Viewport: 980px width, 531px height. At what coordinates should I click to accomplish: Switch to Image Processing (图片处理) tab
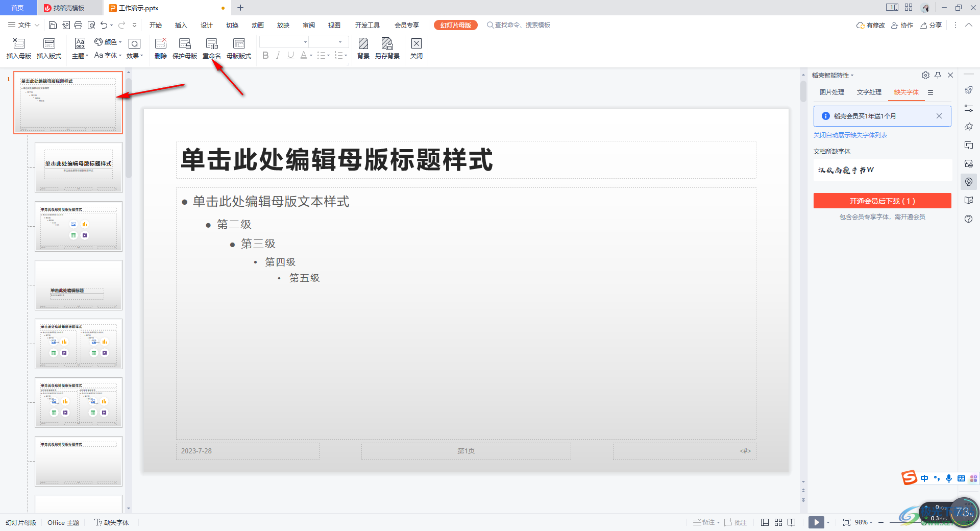(832, 92)
